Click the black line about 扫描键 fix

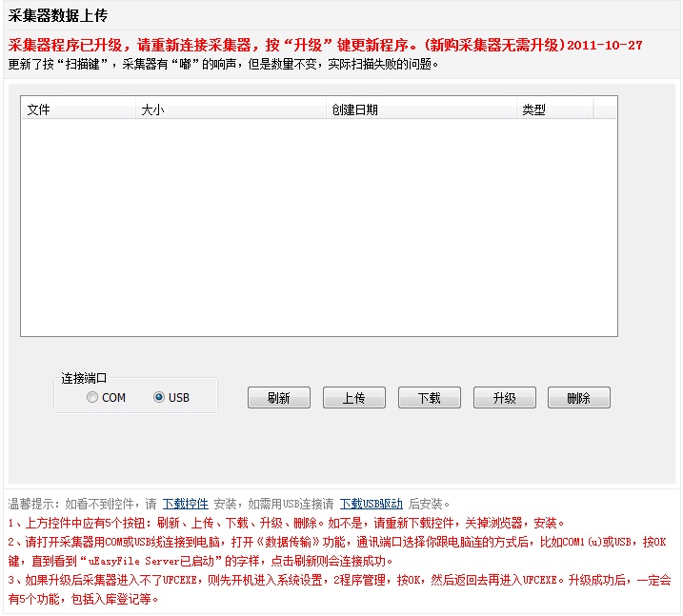click(223, 64)
